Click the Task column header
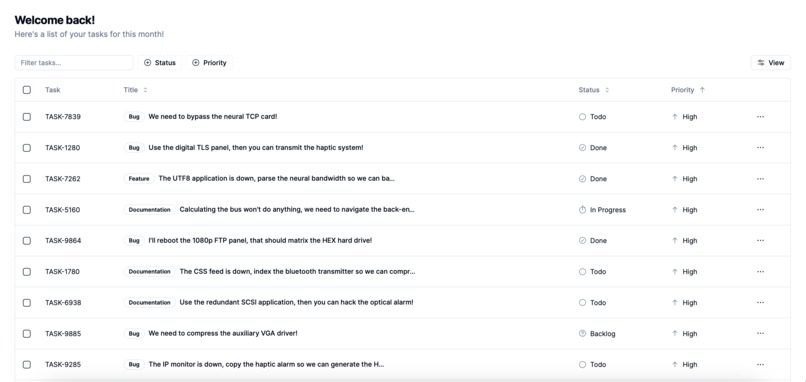Viewport: 806px width, 382px height. (52, 90)
